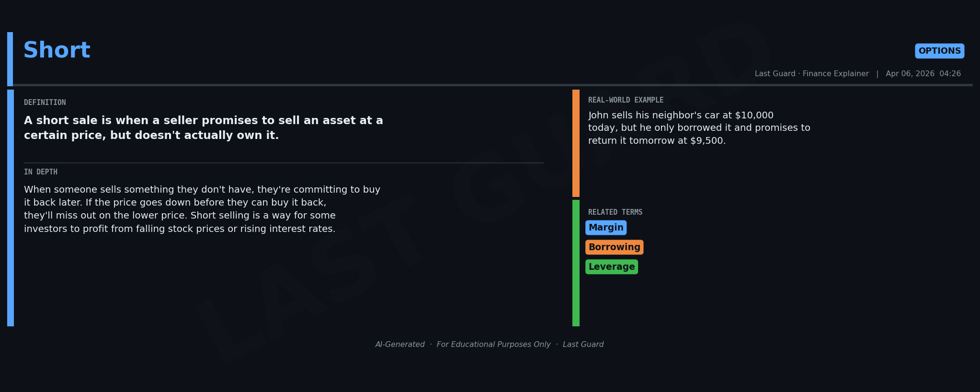Click the divider line above IN DEPTH
Screen dimensions: 980x392
[x=284, y=163]
